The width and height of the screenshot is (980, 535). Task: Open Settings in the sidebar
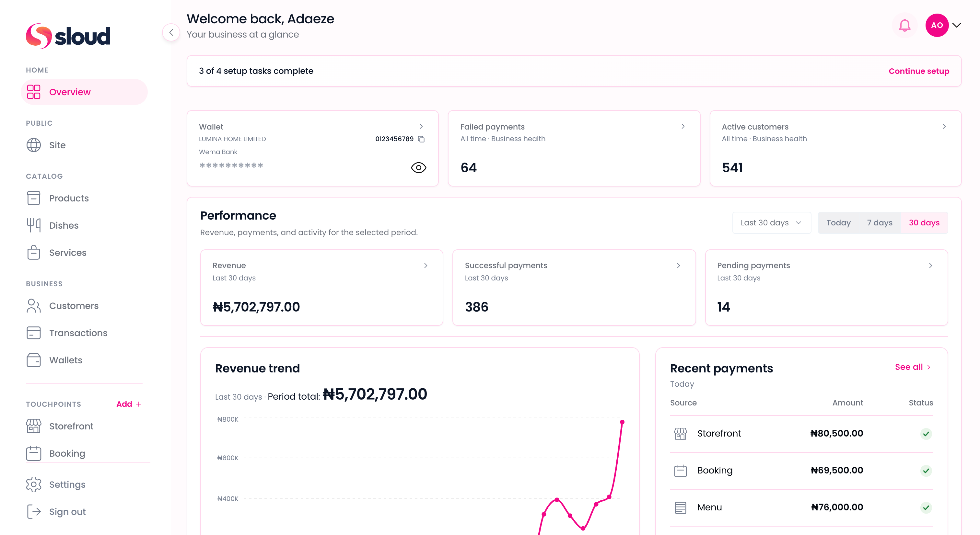click(x=67, y=484)
